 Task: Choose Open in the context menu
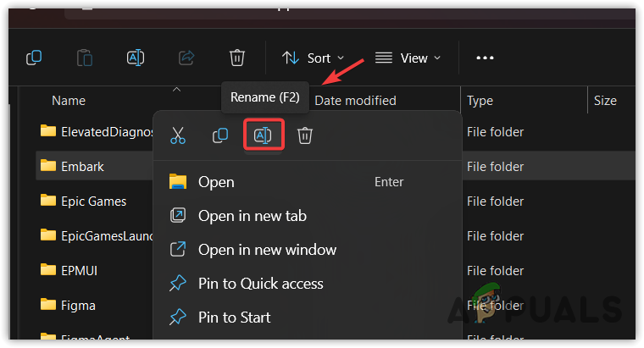coord(216,182)
